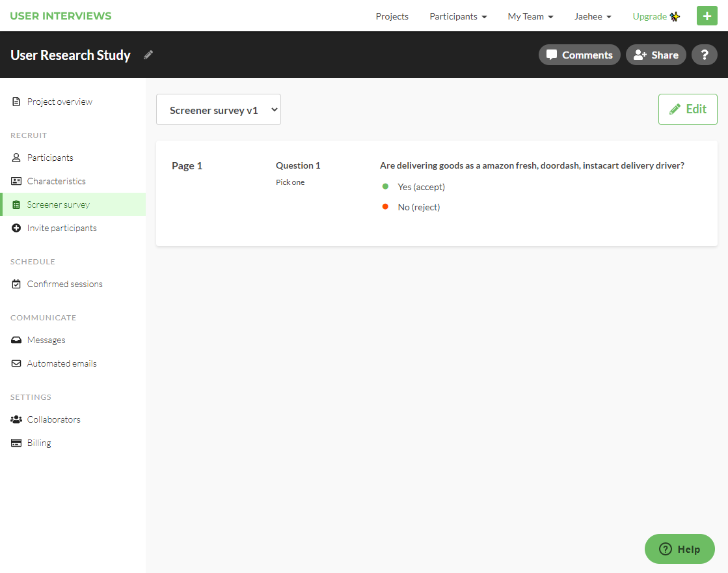The width and height of the screenshot is (728, 573).
Task: Click the Collaborators group icon
Action: pos(16,419)
